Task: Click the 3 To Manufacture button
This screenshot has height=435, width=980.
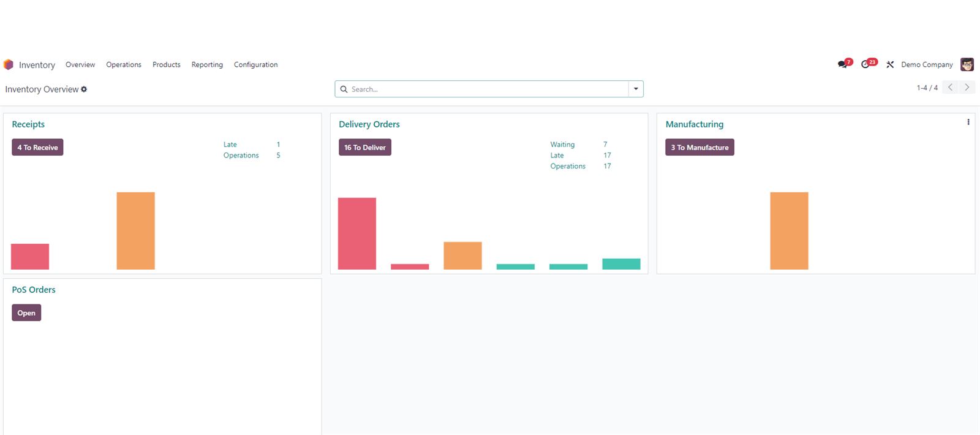Action: click(699, 147)
